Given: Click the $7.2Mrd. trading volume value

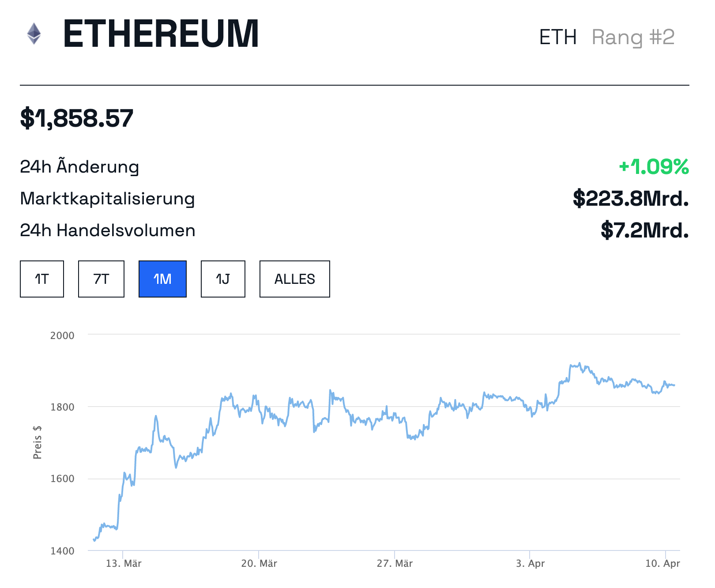Looking at the screenshot, I should point(644,230).
